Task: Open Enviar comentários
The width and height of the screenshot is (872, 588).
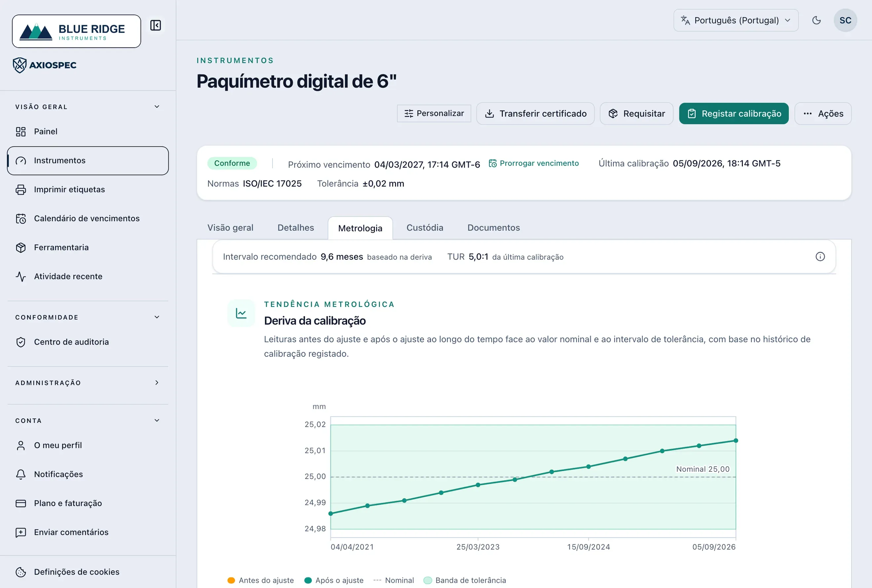Action: (88, 532)
